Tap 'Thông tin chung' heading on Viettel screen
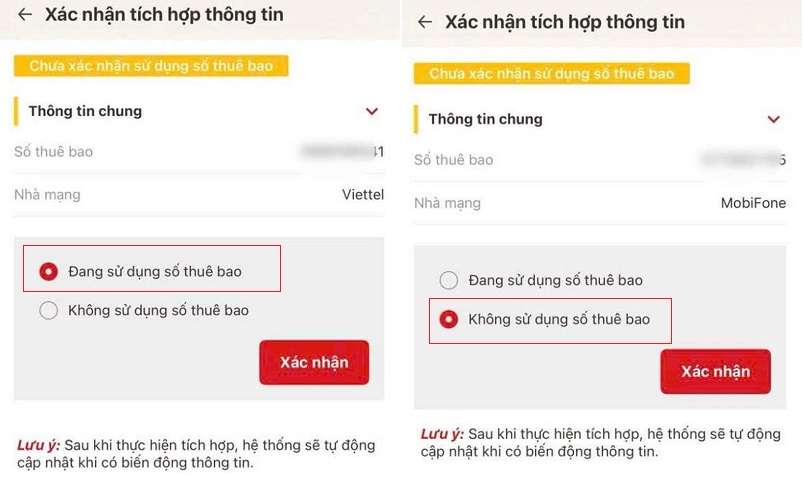Image resolution: width=803 pixels, height=488 pixels. tap(85, 111)
